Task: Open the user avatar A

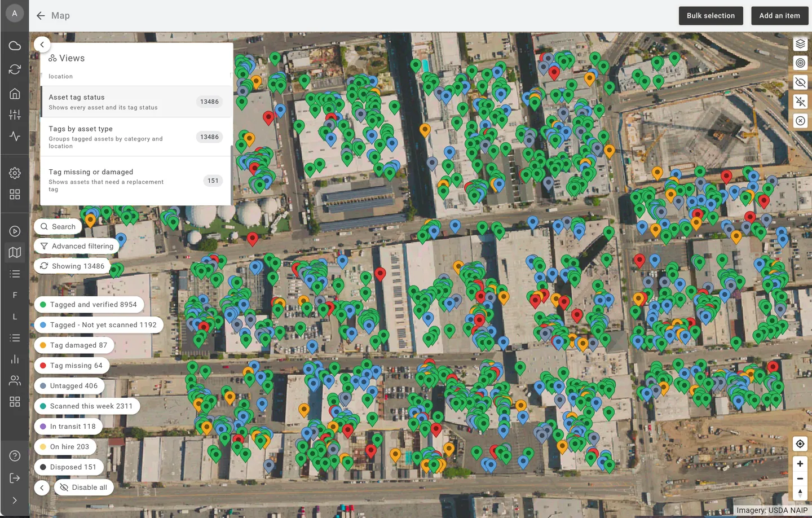Action: pos(15,13)
